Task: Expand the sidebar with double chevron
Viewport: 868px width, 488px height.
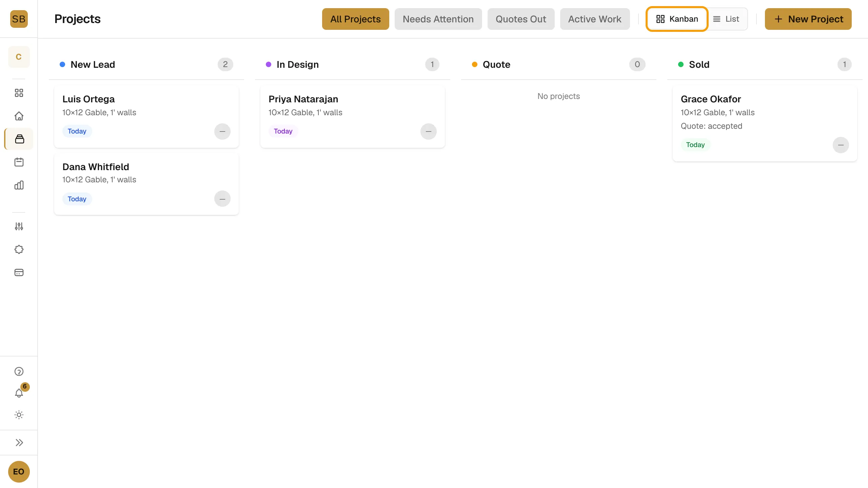Action: [x=19, y=443]
